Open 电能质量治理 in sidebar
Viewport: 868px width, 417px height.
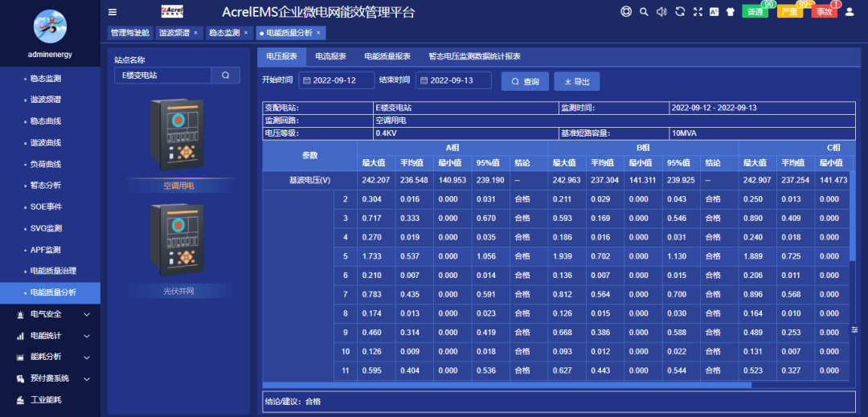pos(51,271)
